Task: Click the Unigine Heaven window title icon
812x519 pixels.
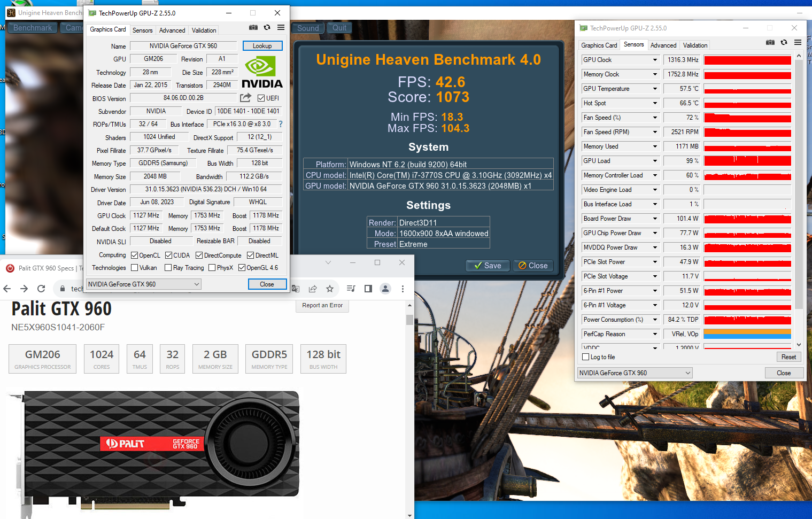Action: 11,12
